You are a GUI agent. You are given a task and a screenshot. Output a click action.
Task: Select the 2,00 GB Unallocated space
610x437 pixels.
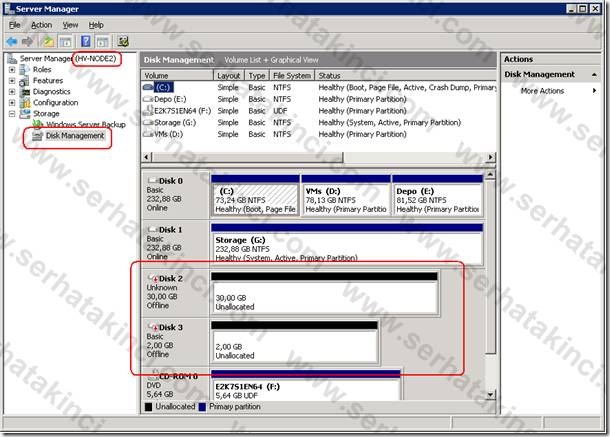point(294,342)
